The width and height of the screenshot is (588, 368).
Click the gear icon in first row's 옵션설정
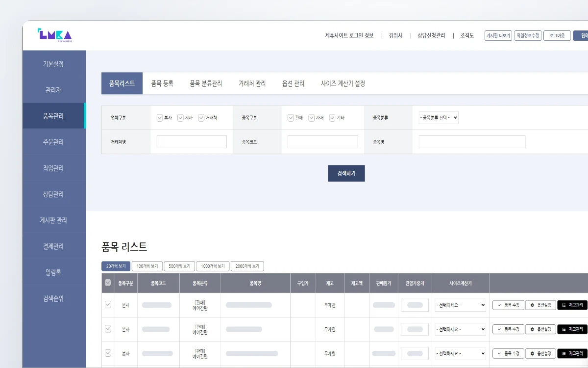coord(532,305)
